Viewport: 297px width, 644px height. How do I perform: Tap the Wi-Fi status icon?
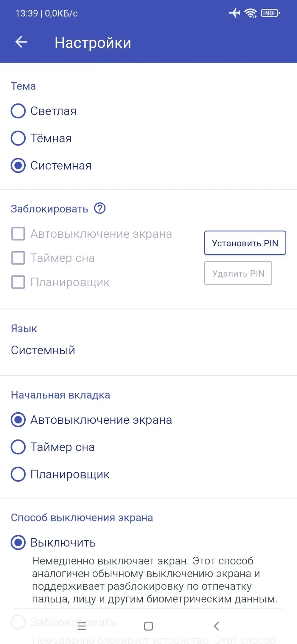pos(251,13)
